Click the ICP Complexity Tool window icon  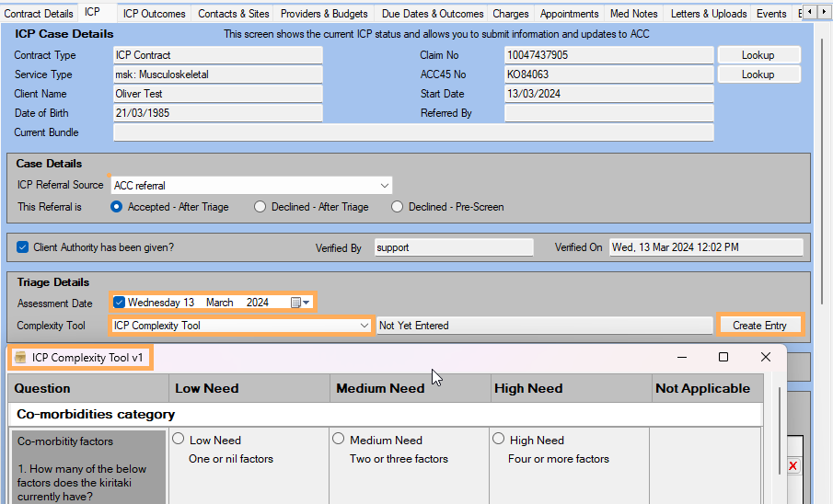(20, 358)
